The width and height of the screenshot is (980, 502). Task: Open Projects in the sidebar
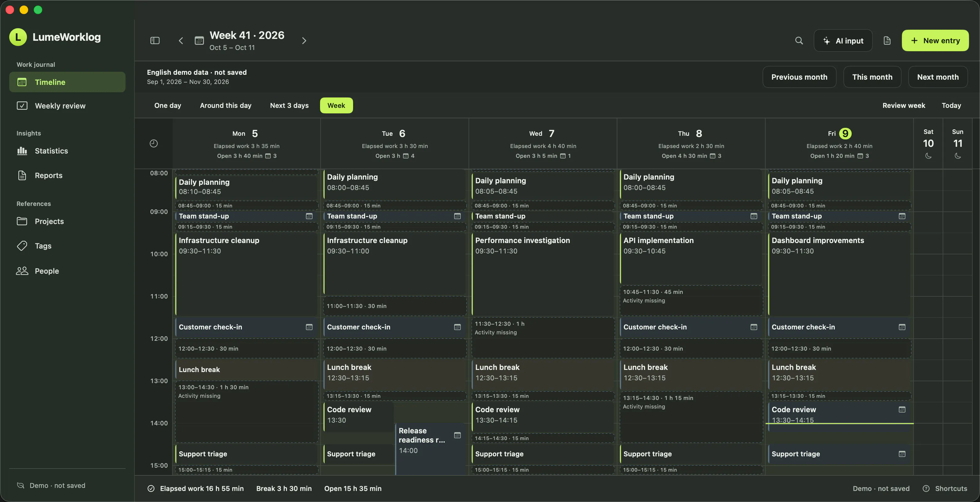click(x=67, y=221)
